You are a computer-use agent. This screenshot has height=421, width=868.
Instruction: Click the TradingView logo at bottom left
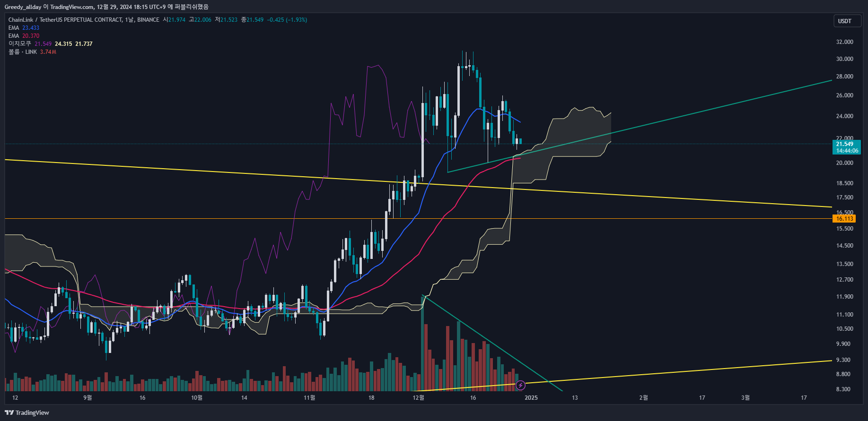[27, 412]
